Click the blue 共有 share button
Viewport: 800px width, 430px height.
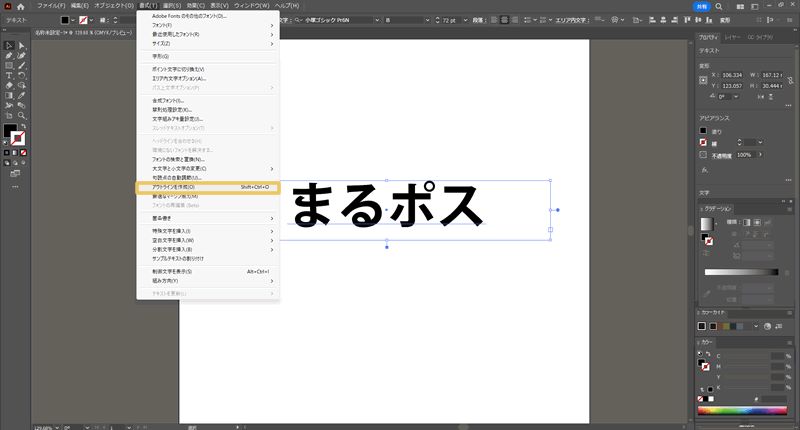701,6
